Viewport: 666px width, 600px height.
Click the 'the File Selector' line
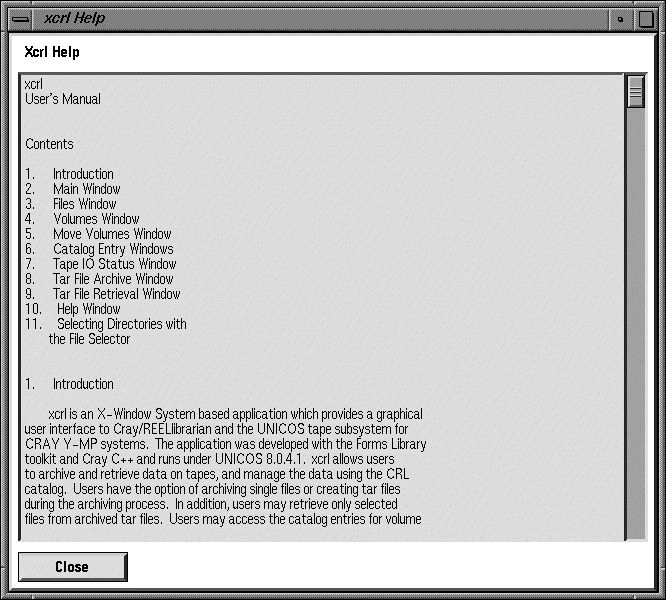pyautogui.click(x=89, y=339)
